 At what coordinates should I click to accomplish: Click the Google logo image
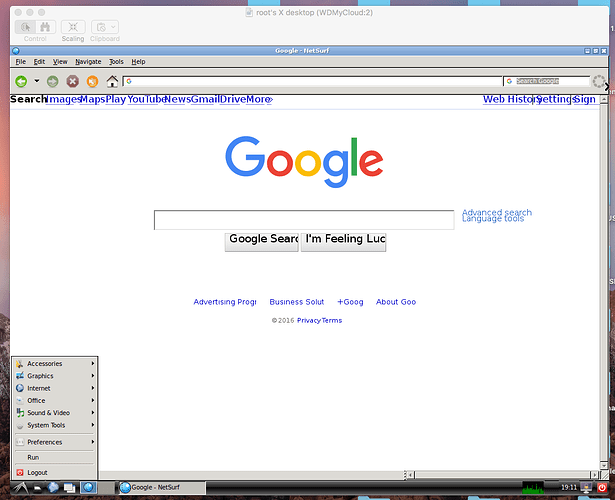tap(304, 161)
